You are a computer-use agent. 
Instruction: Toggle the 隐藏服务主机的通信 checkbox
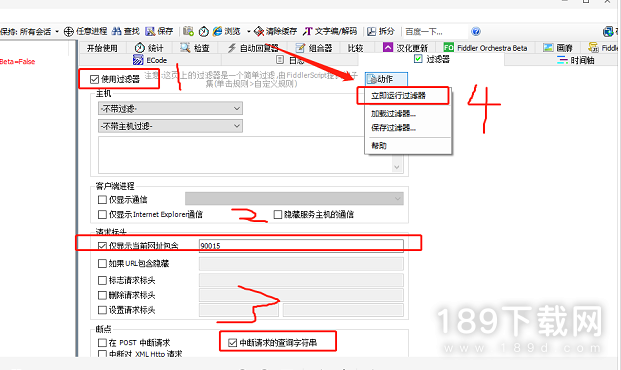(278, 214)
